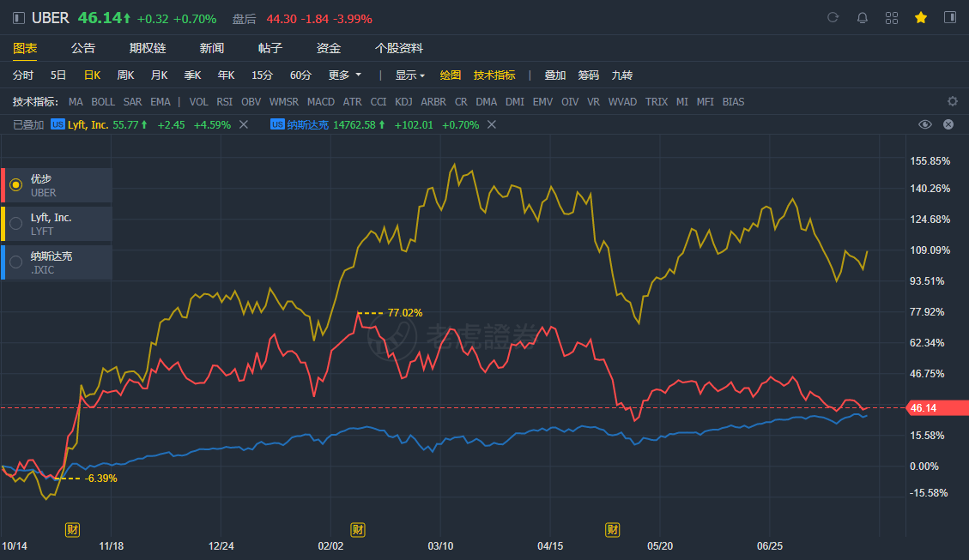Switch to the 公告 tab
This screenshot has width=969, height=560.
coord(82,48)
